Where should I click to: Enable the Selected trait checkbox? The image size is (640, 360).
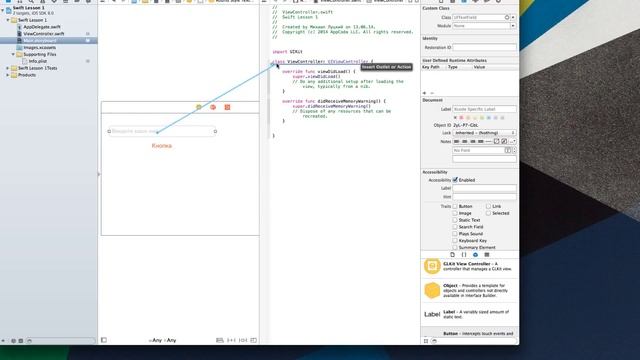(x=488, y=213)
